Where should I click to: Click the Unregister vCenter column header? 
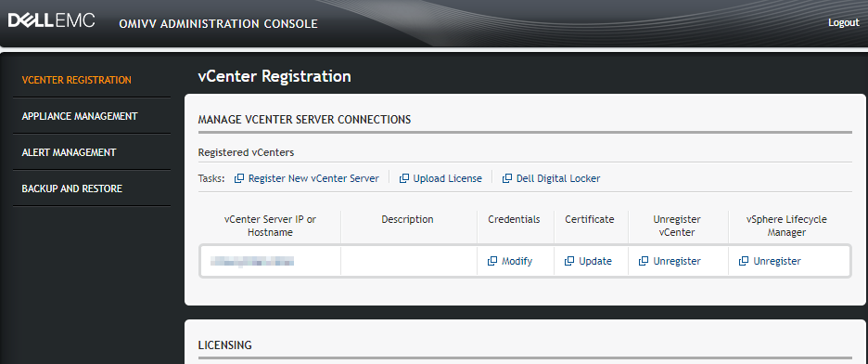677,226
